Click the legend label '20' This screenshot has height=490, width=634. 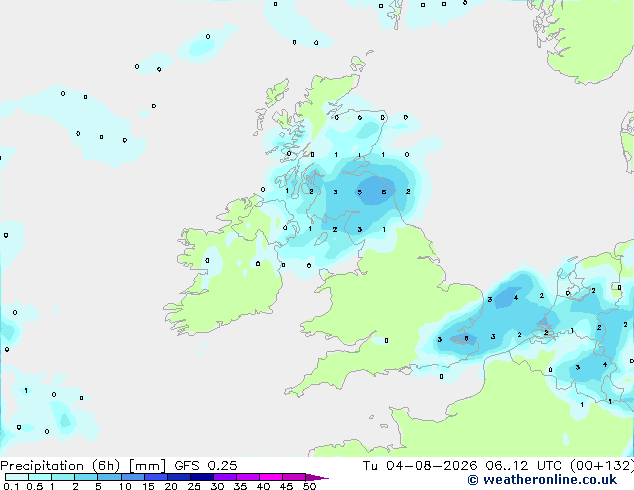coord(171,486)
